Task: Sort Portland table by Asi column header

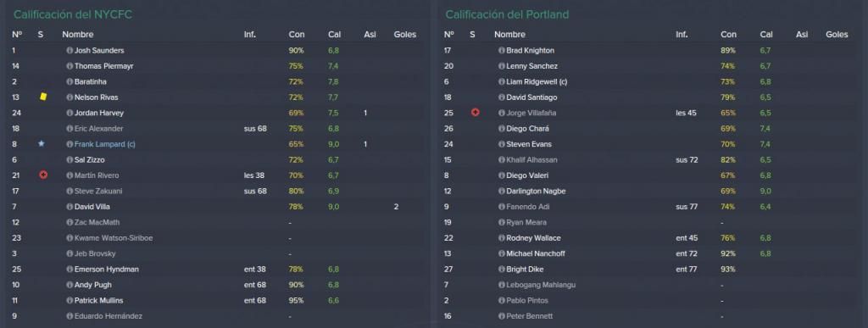Action: pos(802,34)
